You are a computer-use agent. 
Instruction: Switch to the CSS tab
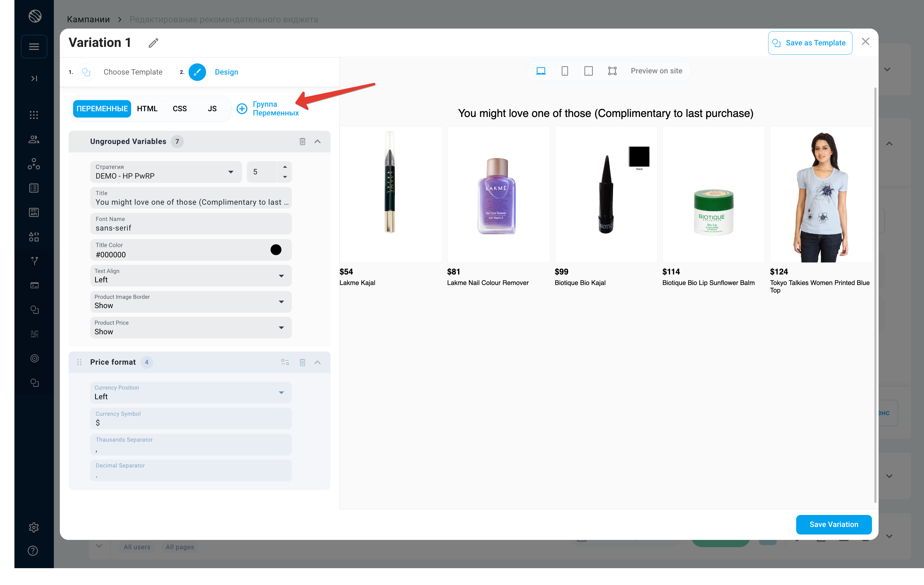pos(180,109)
